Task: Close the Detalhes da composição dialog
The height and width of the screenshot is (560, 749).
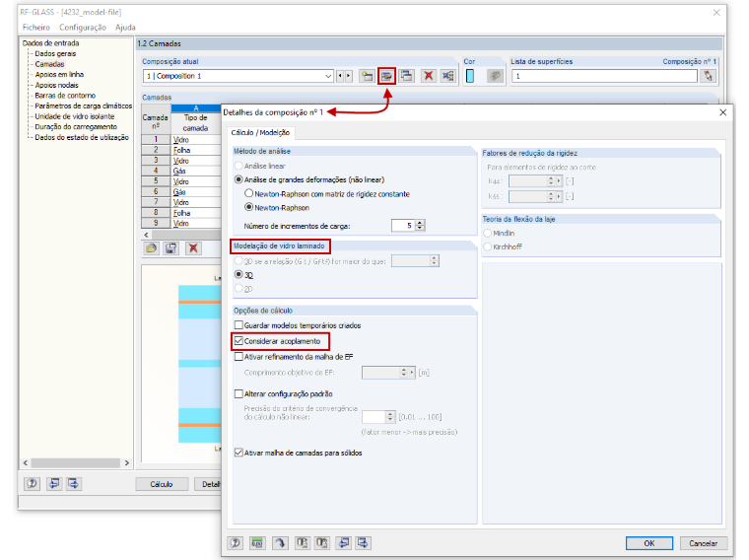Action: (723, 112)
